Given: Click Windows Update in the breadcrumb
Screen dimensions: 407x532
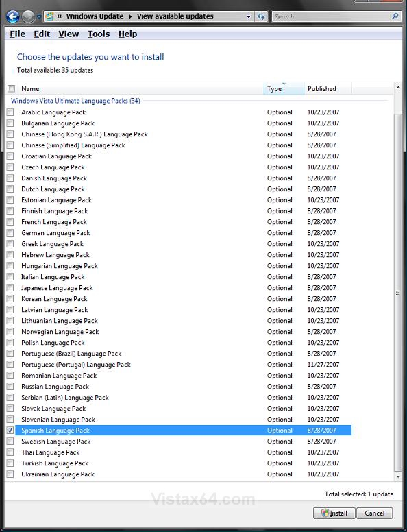Looking at the screenshot, I should point(95,16).
